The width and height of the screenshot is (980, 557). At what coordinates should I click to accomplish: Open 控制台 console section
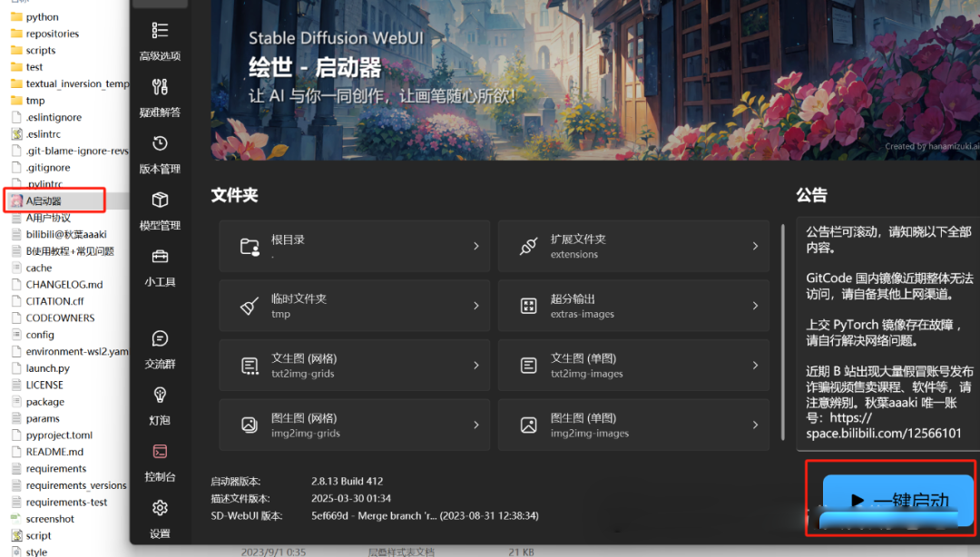(160, 464)
